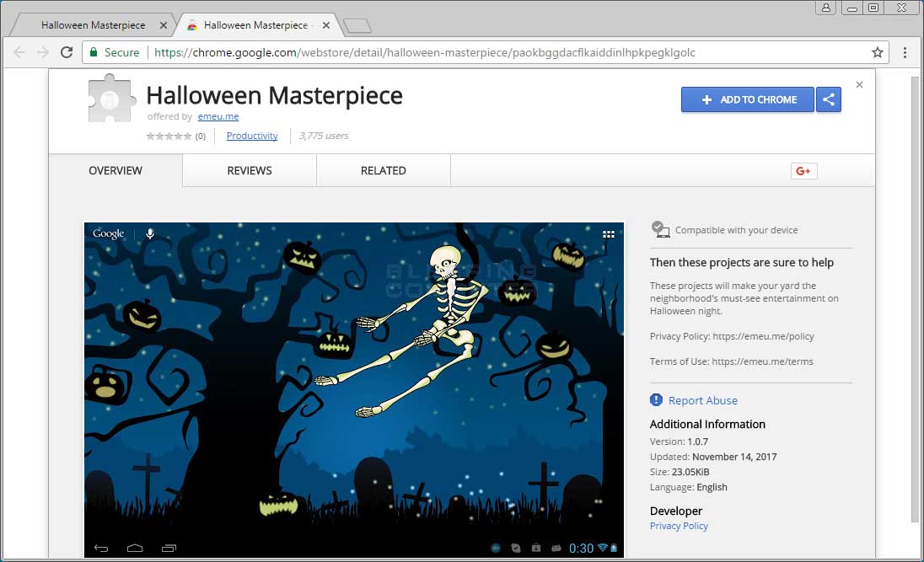Screen dimensions: 924x562
Task: Click the microphone icon in the screenshot
Action: 150,234
